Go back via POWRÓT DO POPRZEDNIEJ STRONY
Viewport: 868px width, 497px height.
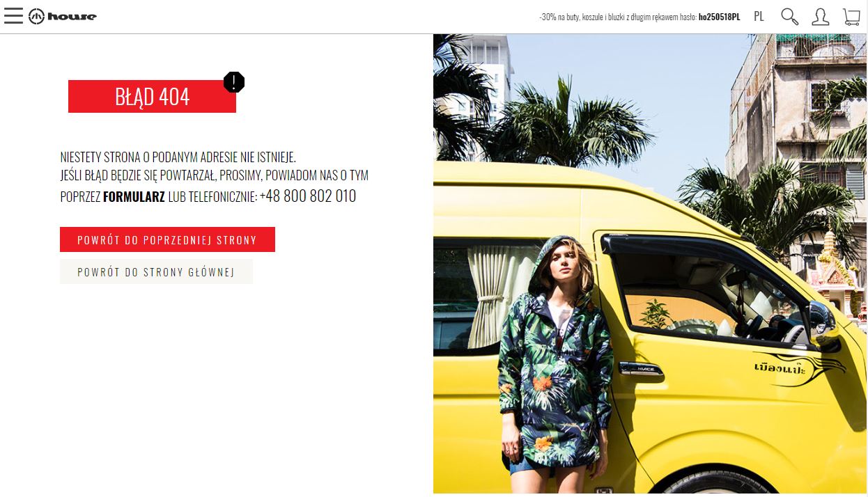click(x=167, y=239)
